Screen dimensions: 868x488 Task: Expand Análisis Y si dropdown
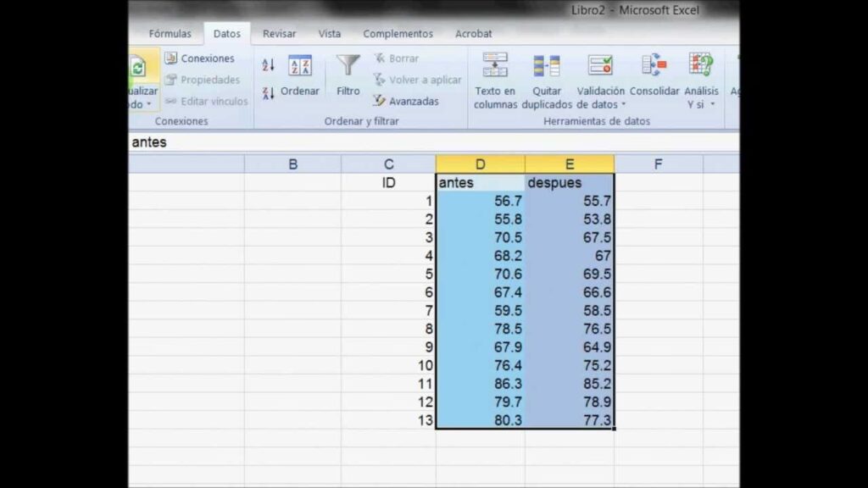tap(712, 105)
